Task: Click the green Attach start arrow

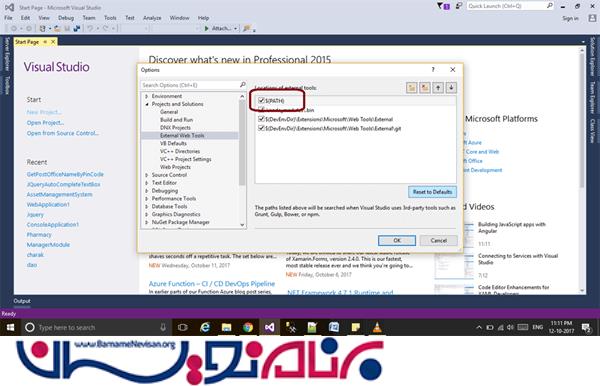Action: coord(207,28)
